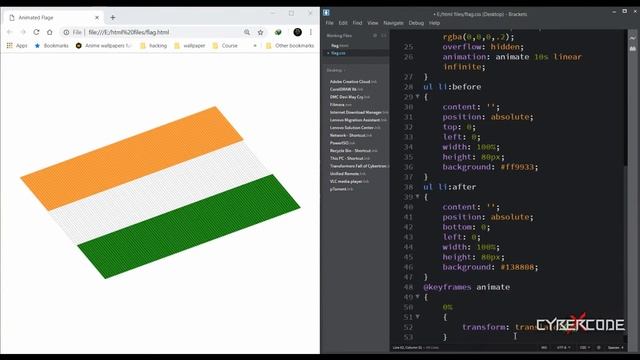Open PowerISO file in sidebar
The image size is (640, 360).
[342, 143]
